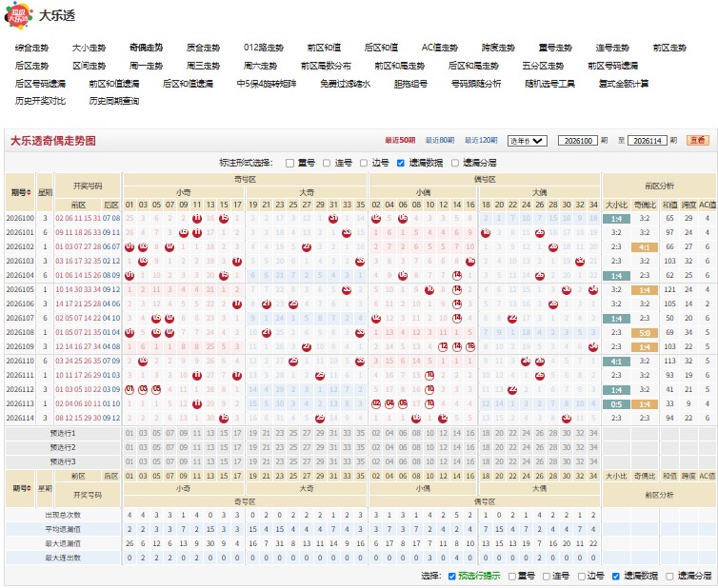This screenshot has width=718, height=588.
Task: Open 综合走势 chart page
Action: click(x=31, y=48)
